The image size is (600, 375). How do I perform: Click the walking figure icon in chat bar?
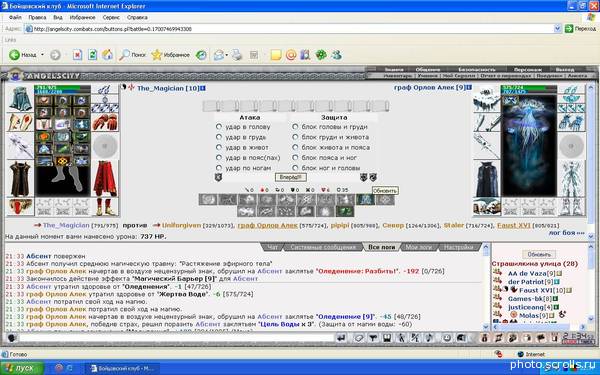pos(401,338)
